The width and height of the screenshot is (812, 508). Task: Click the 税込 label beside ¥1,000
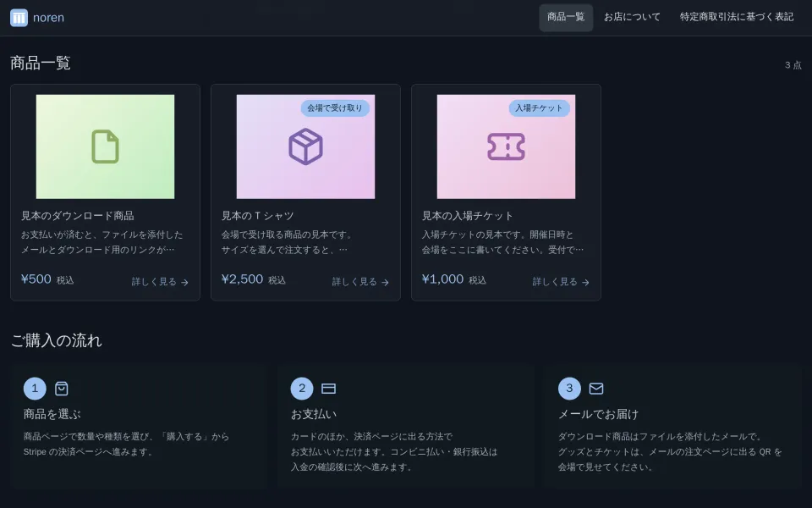click(477, 280)
